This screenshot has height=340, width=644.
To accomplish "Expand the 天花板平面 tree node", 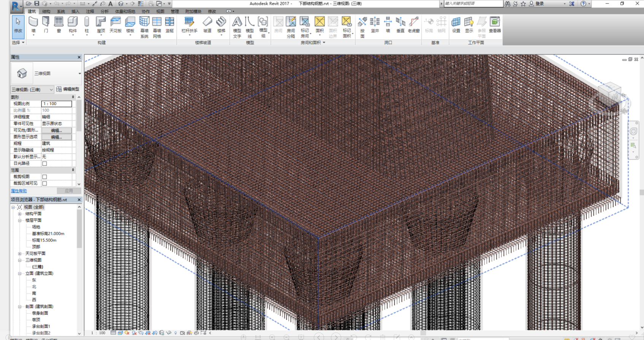I will pyautogui.click(x=20, y=254).
